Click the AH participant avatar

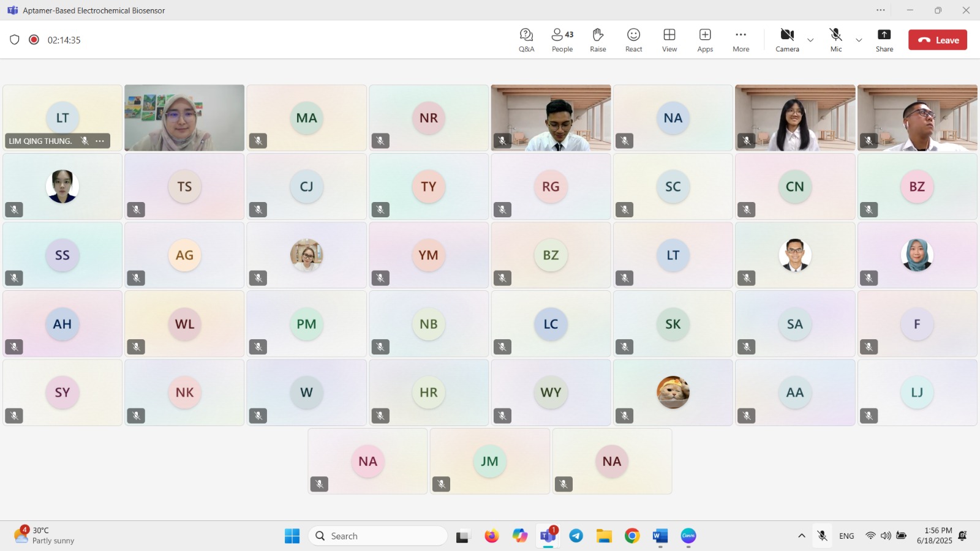[62, 324]
